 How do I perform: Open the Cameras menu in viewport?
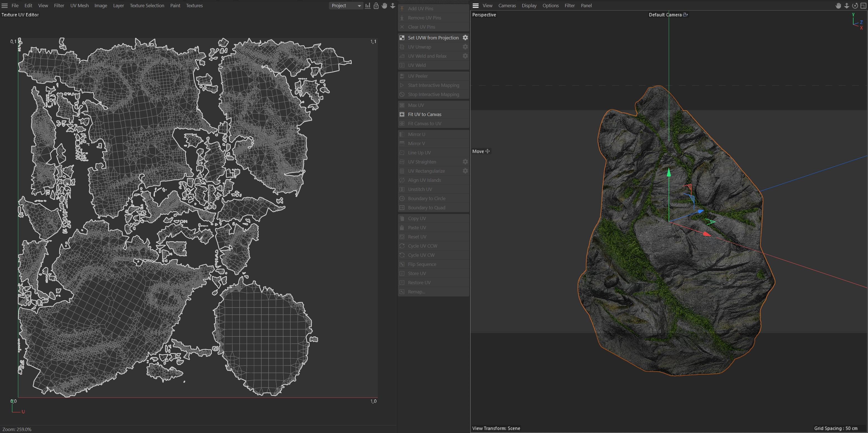tap(507, 6)
